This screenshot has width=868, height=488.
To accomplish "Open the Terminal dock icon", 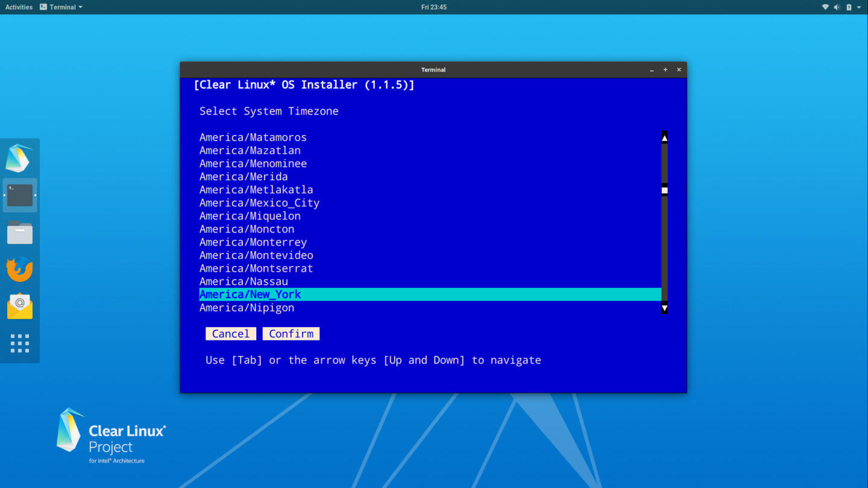I will coord(19,195).
